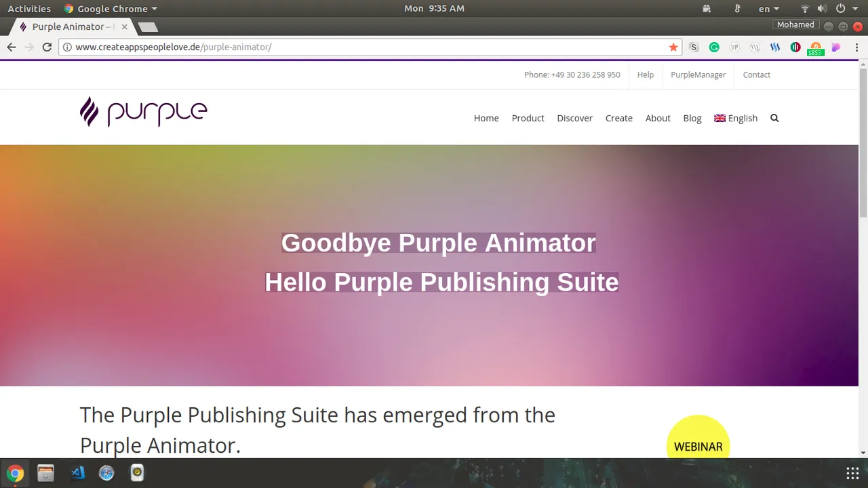Click the browser back arrow
Screen dimensions: 868x488
point(12,47)
